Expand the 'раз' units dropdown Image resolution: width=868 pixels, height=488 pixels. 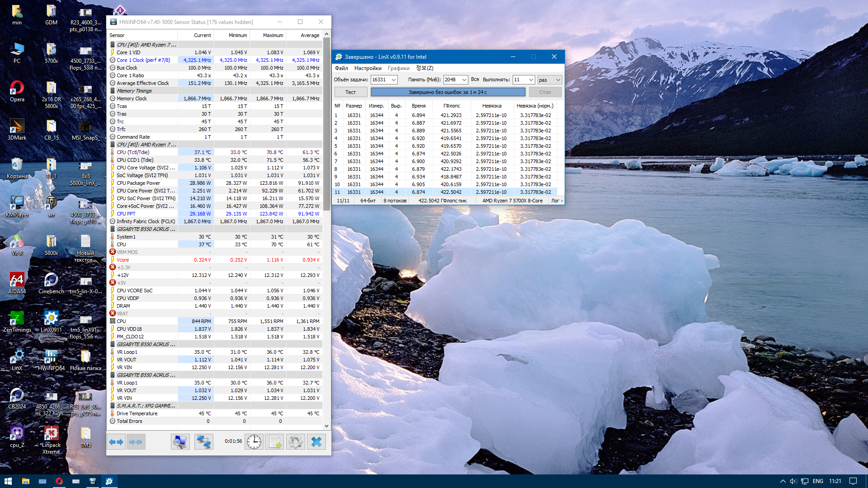pyautogui.click(x=558, y=80)
